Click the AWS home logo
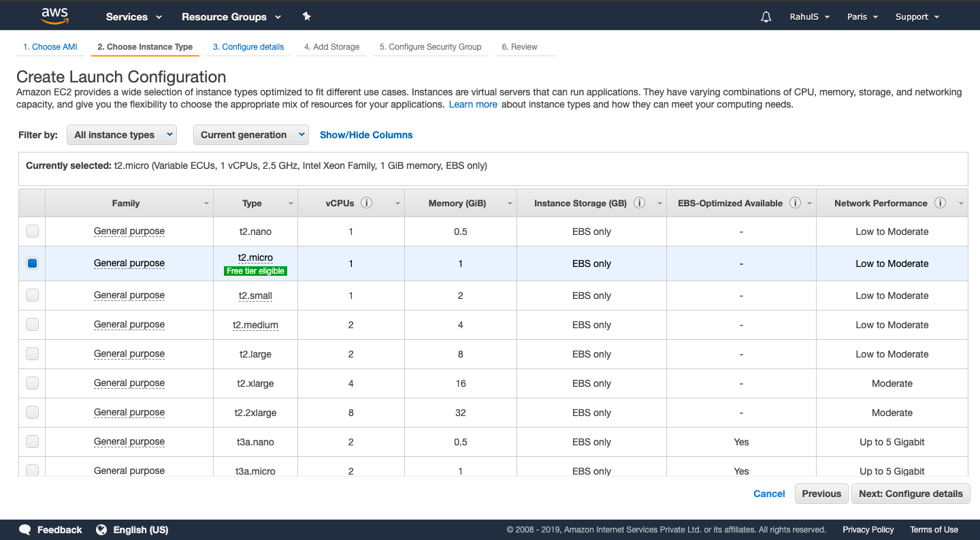This screenshot has height=540, width=980. [54, 15]
